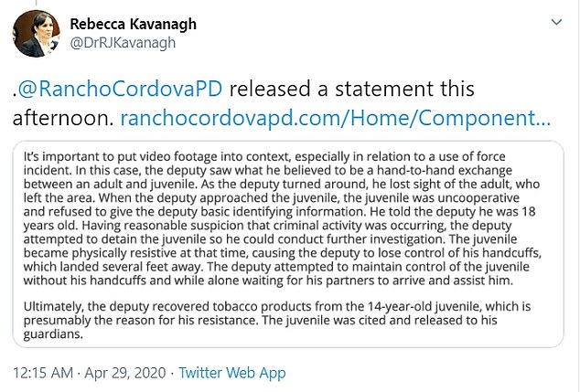
Task: Click the '14-year-old juvenile' phrase in the statement
Action: point(424,307)
